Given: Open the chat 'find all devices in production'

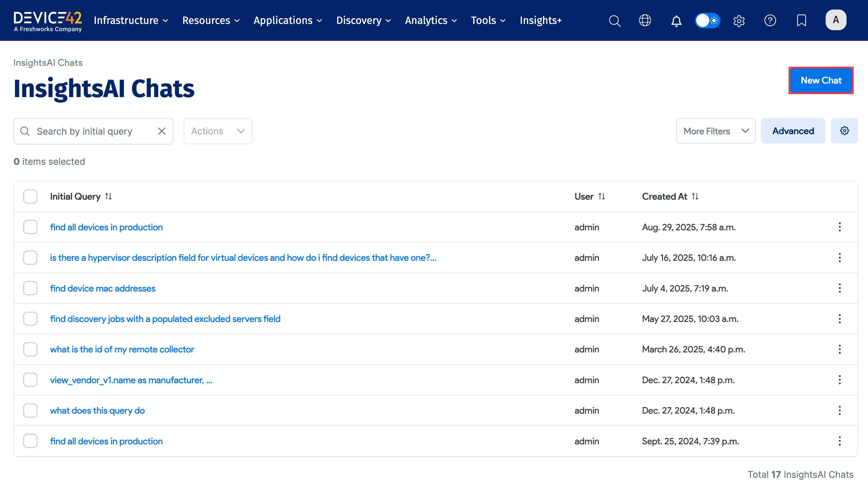Looking at the screenshot, I should click(106, 227).
